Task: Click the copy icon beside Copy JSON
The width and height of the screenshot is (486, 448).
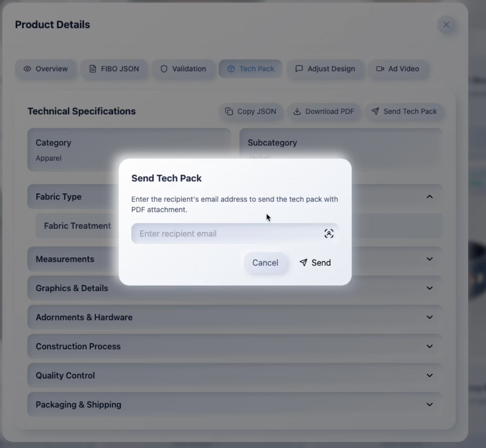Action: coord(229,111)
